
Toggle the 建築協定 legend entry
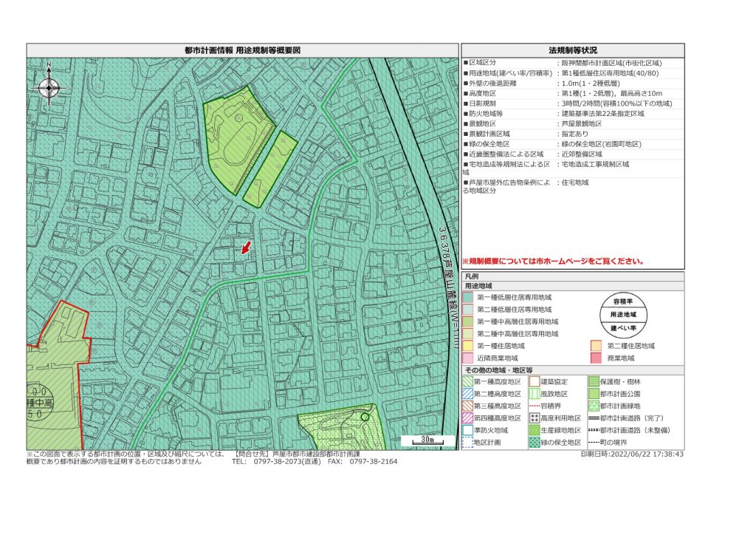coord(534,382)
